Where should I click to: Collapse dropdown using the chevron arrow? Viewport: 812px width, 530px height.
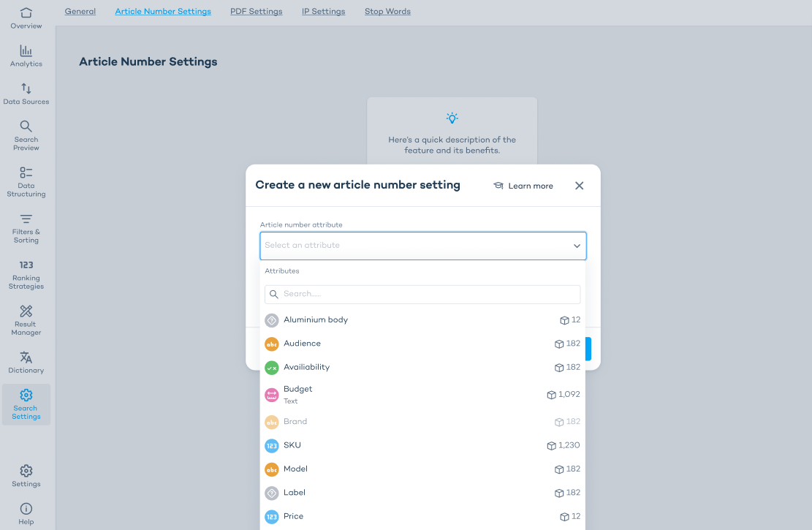[x=577, y=246]
